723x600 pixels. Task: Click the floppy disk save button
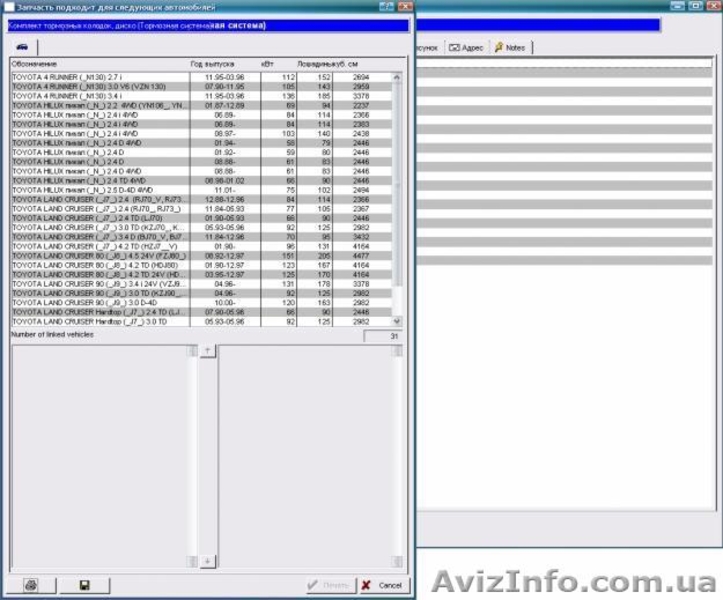[85, 585]
